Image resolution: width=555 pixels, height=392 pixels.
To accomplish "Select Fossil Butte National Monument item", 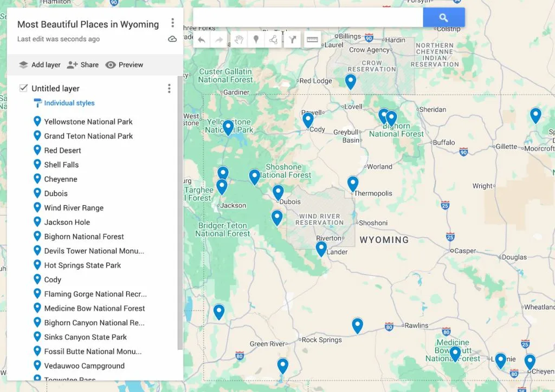I will point(93,352).
